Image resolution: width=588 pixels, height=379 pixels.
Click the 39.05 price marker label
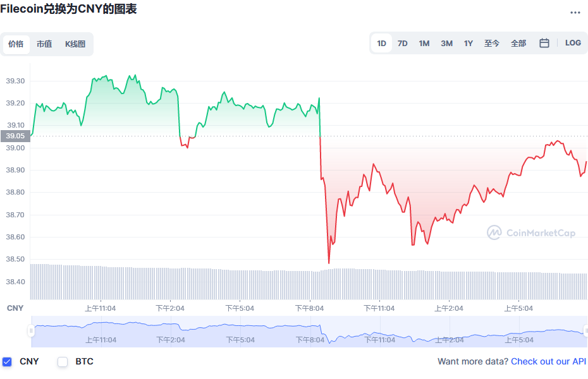pos(15,136)
